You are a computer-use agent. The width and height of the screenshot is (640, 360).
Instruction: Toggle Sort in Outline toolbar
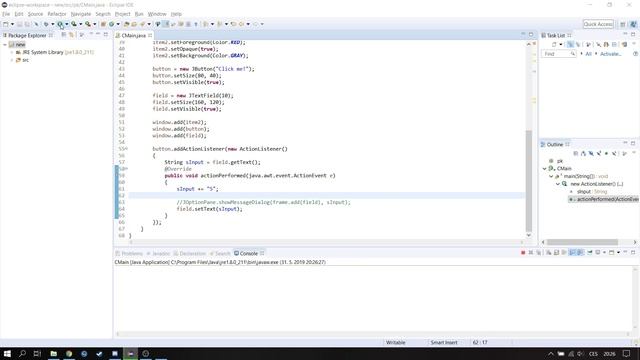coord(583,153)
